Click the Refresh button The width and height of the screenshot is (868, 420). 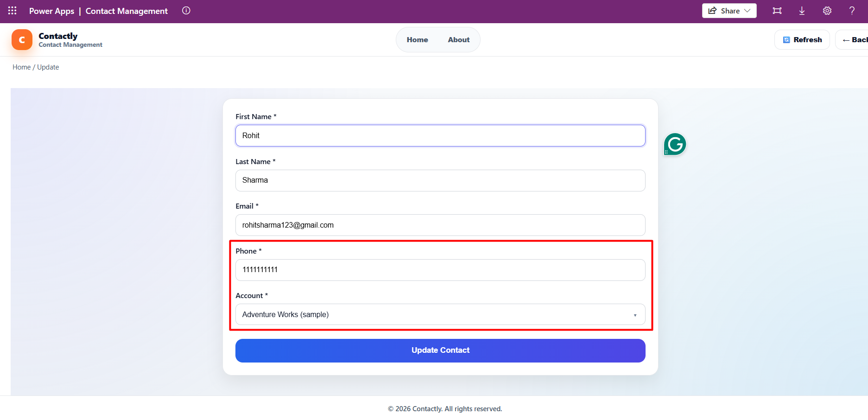pos(802,40)
